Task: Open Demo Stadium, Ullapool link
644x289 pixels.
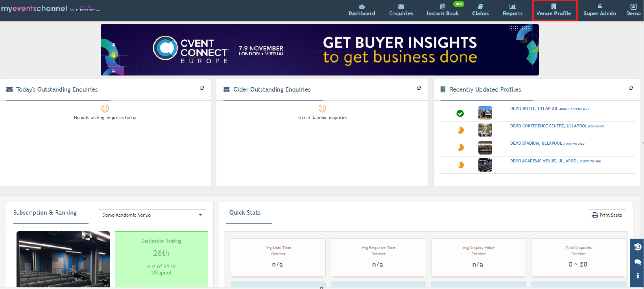Action: click(536, 143)
